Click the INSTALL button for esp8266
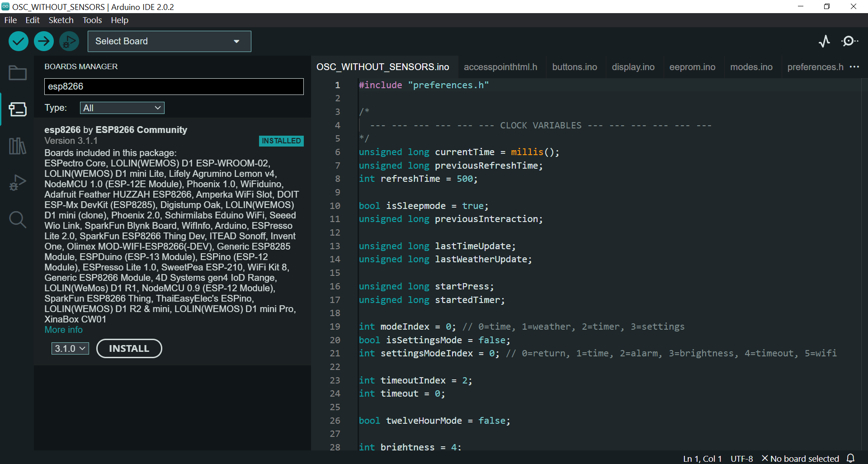The width and height of the screenshot is (868, 464). pos(129,349)
